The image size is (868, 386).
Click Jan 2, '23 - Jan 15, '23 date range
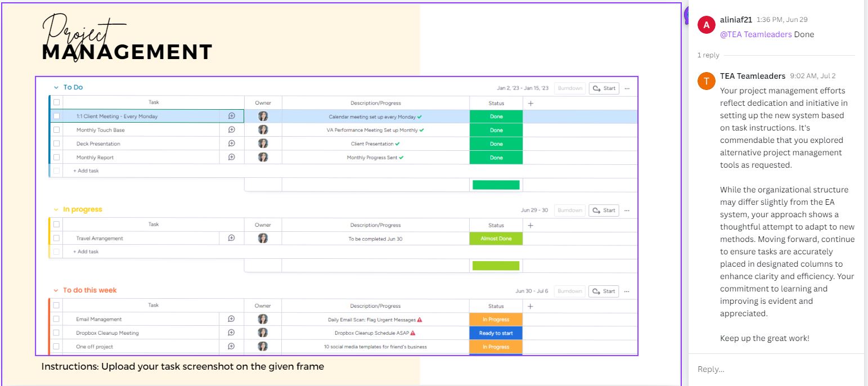[523, 88]
